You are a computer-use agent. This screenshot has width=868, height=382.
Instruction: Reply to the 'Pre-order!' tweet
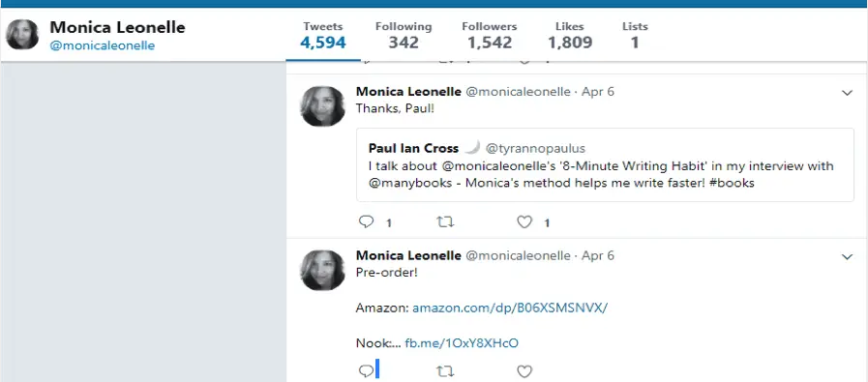pyautogui.click(x=367, y=371)
